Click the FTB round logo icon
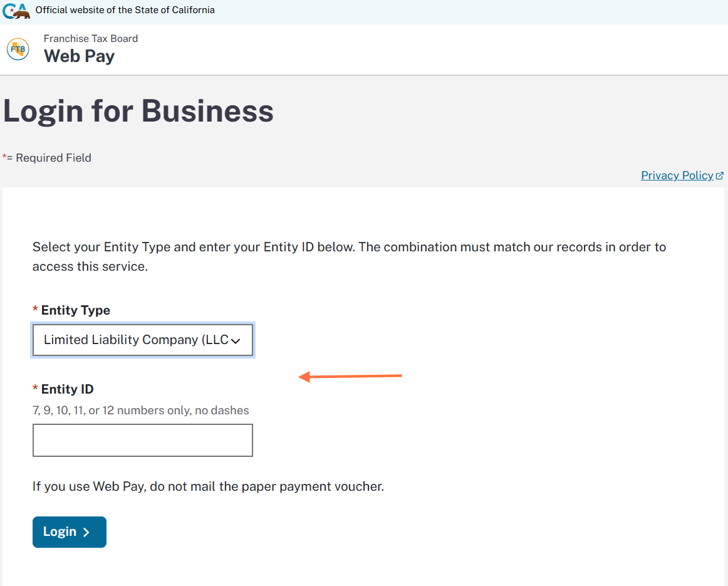Screen dimensions: 728x586 [x=18, y=50]
